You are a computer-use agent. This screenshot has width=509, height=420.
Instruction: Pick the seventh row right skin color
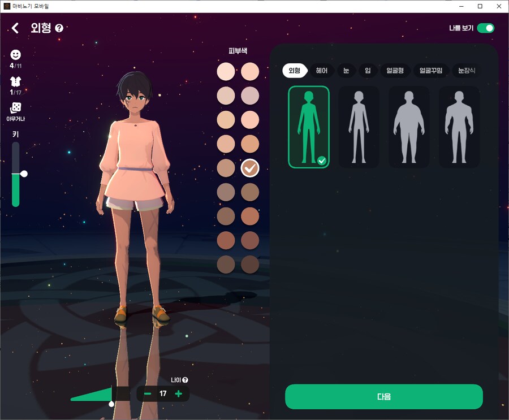click(250, 216)
